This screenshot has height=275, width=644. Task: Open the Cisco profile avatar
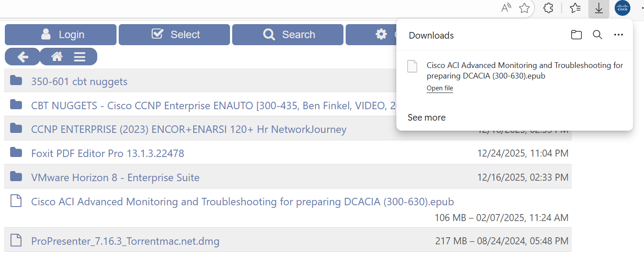click(623, 8)
